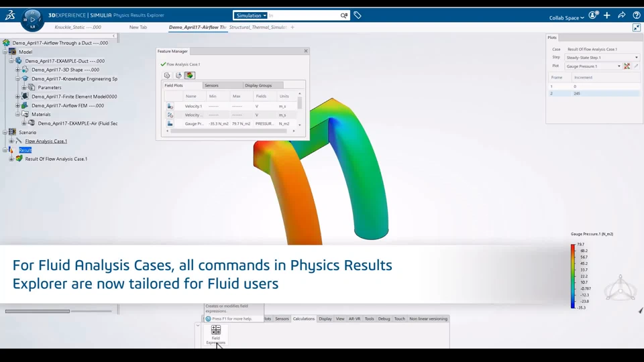Expand the Finite Element Model0000 node
The height and width of the screenshot is (362, 644).
tap(17, 97)
